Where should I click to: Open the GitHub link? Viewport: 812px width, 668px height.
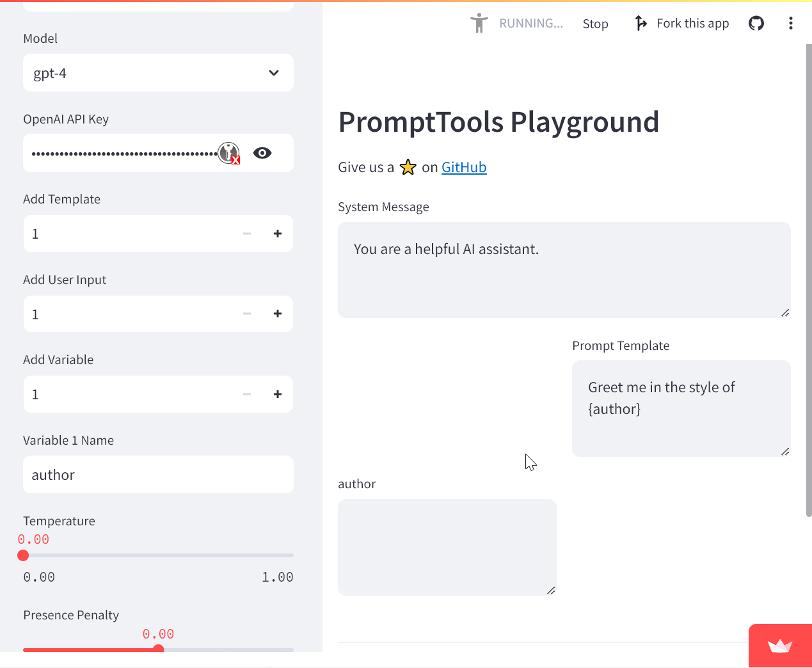pyautogui.click(x=464, y=168)
